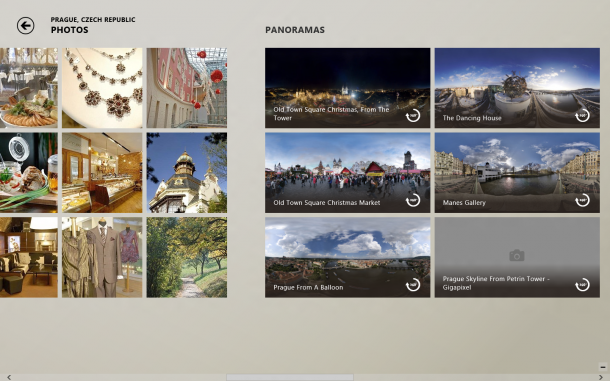
Task: Click 360 icon on Manes Gallery panorama
Action: pyautogui.click(x=582, y=200)
